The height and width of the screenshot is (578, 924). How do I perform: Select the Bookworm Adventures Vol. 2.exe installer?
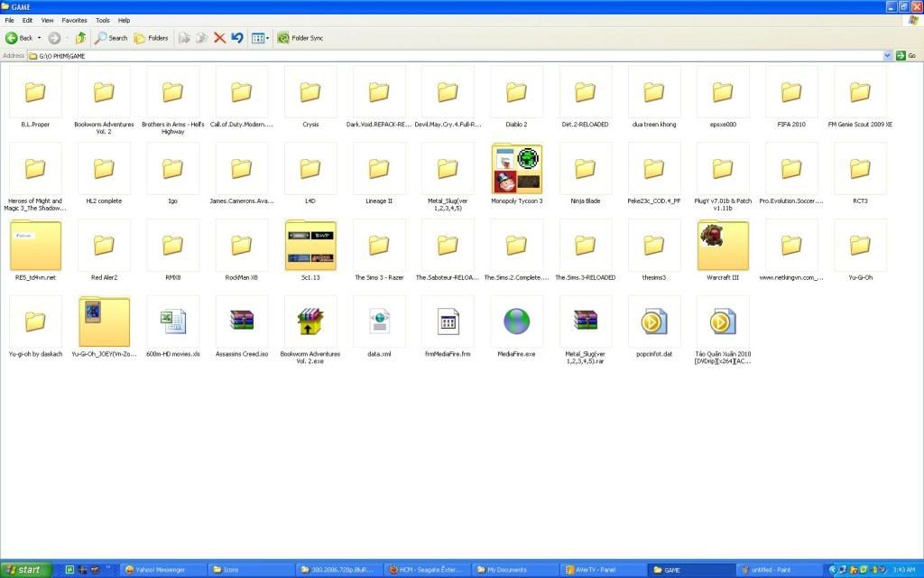(x=310, y=331)
